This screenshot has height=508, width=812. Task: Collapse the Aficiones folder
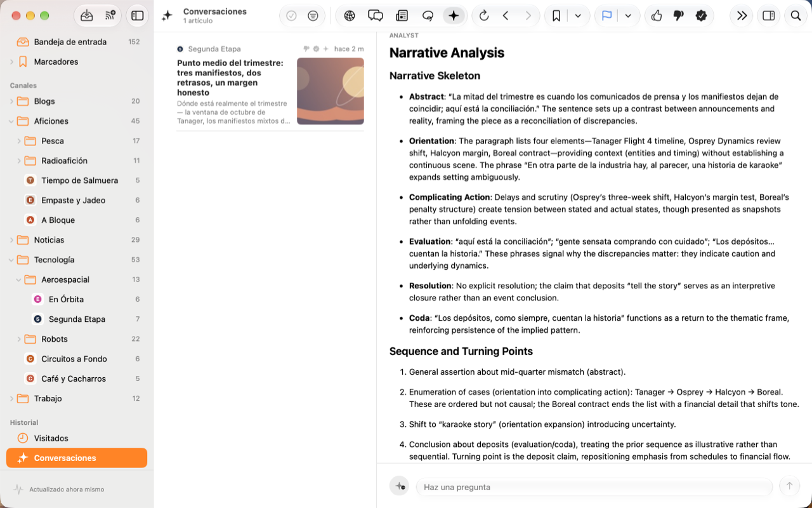pyautogui.click(x=11, y=121)
